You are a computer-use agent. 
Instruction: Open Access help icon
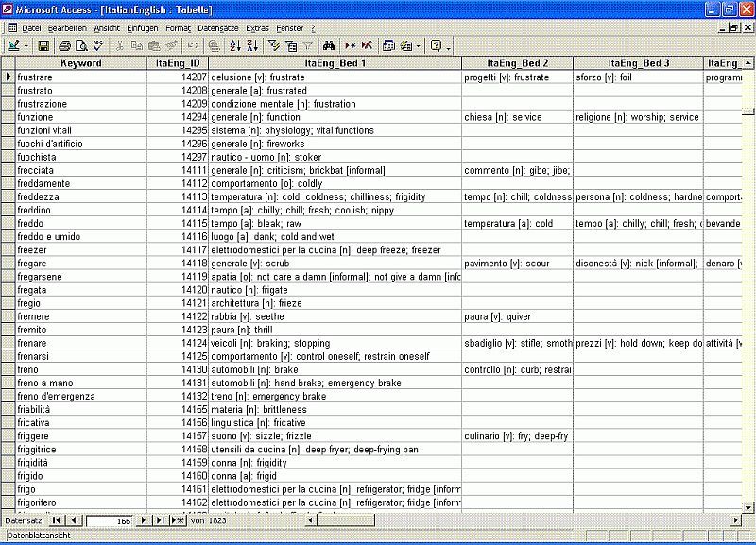pyautogui.click(x=436, y=45)
